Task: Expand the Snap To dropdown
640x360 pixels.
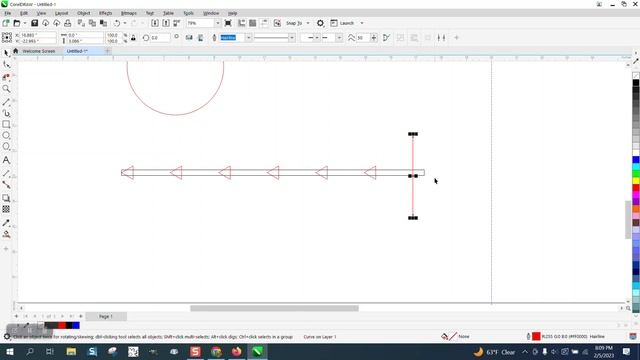Action: click(308, 23)
